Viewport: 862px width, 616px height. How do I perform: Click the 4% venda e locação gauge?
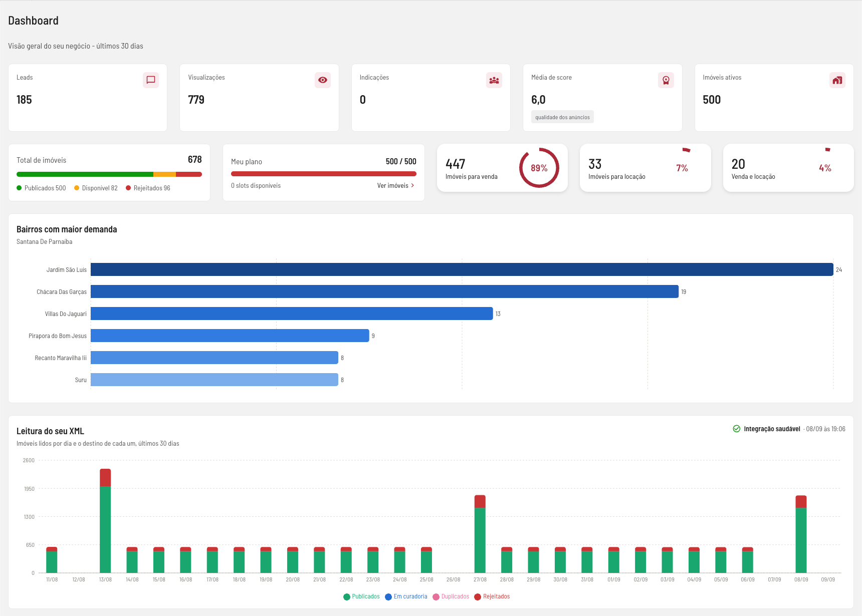pos(825,168)
